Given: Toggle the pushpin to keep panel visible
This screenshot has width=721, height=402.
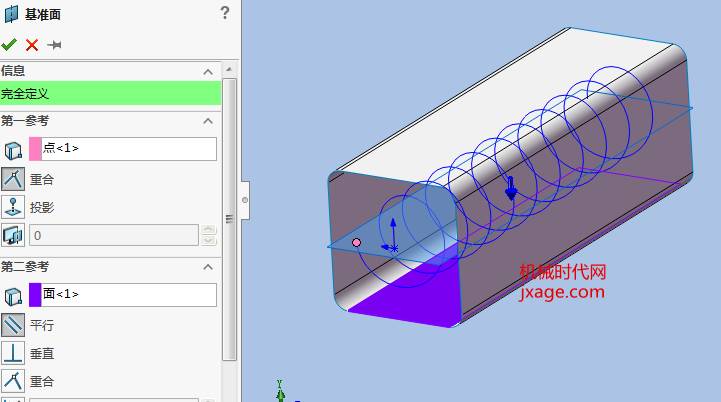Looking at the screenshot, I should (54, 45).
